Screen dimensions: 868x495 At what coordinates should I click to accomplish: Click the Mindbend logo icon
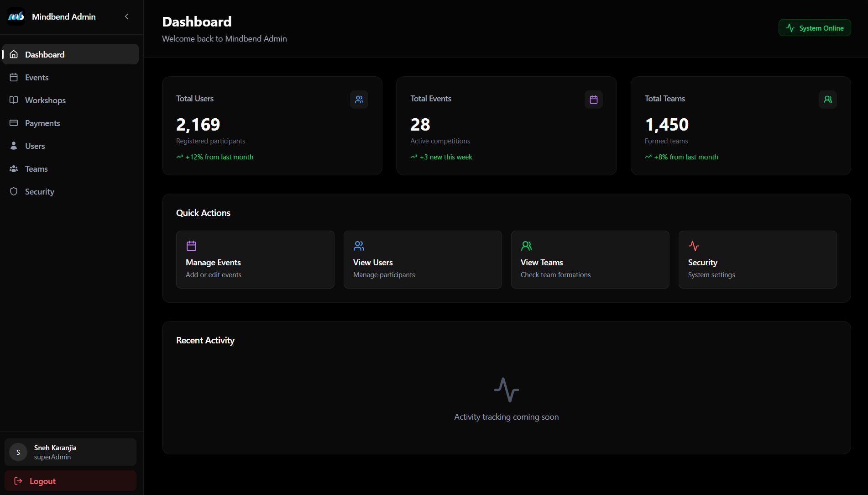click(x=16, y=16)
